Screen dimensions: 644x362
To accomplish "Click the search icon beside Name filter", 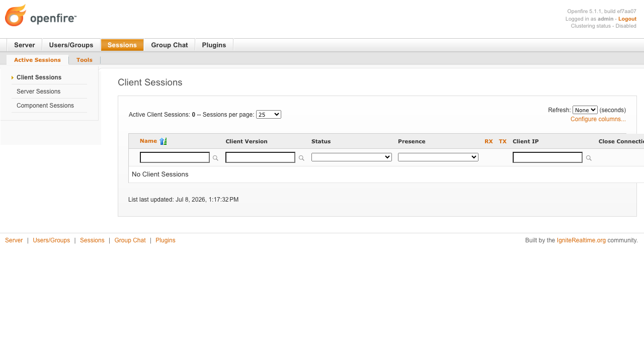I will click(215, 158).
